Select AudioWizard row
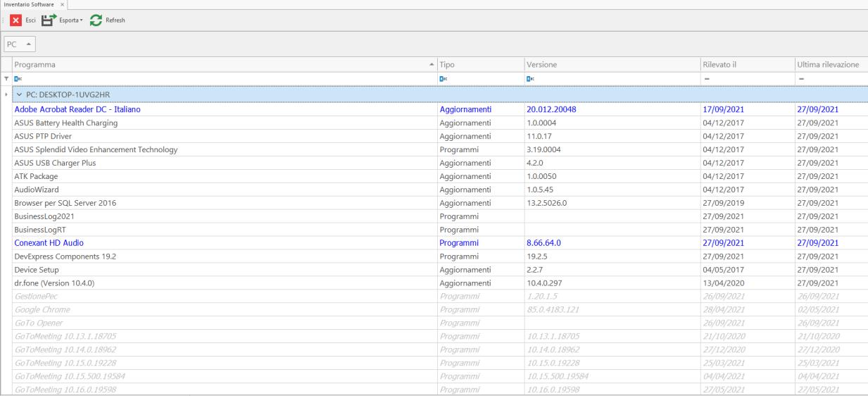This screenshot has width=868, height=396. (x=440, y=190)
